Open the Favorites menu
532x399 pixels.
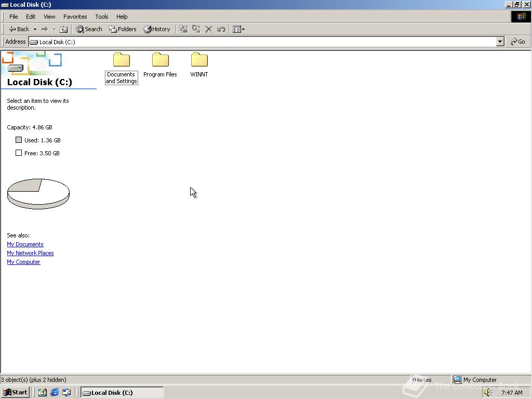click(x=75, y=17)
